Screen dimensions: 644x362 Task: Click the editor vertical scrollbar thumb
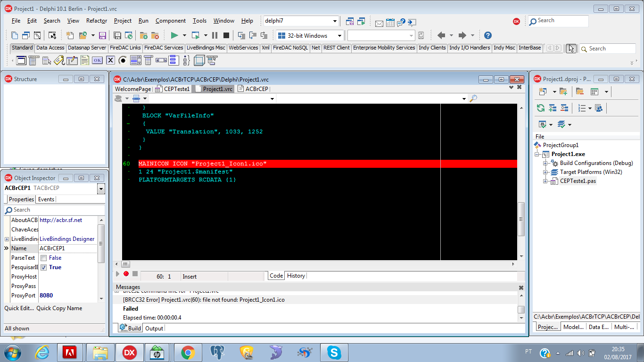tap(521, 219)
